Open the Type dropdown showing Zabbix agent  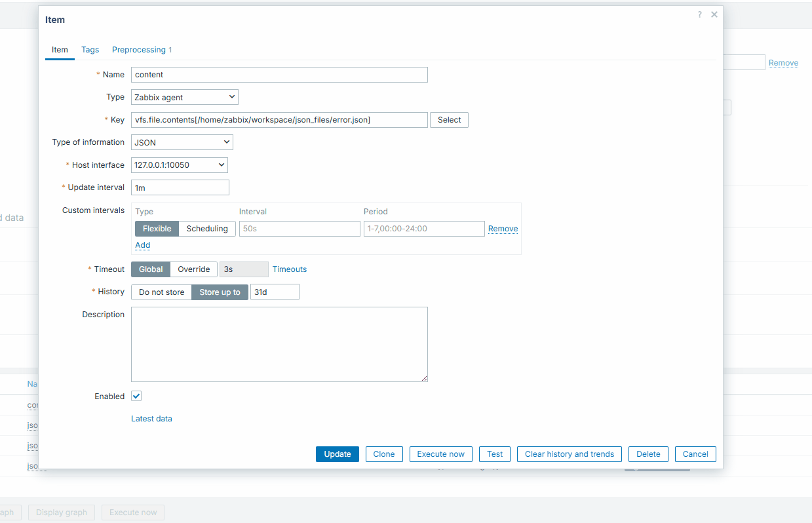tap(185, 98)
